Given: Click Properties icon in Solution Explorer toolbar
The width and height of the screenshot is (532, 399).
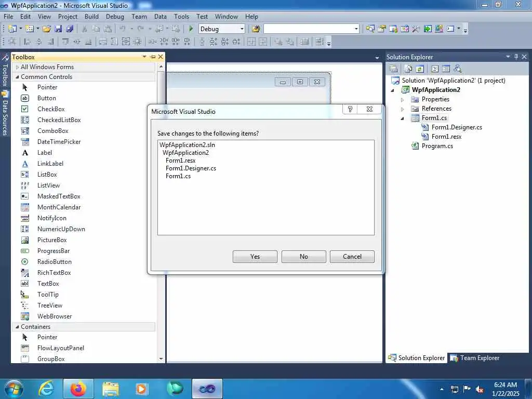Looking at the screenshot, I should 394,69.
